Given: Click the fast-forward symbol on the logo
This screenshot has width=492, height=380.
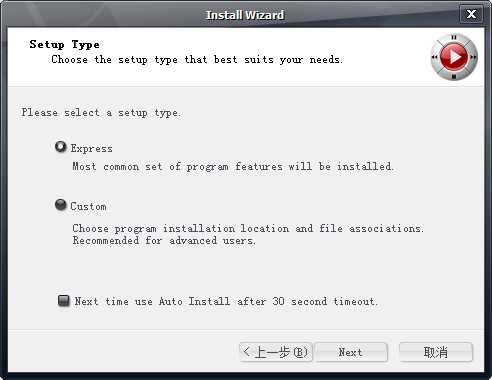Looking at the screenshot, I should click(474, 57).
